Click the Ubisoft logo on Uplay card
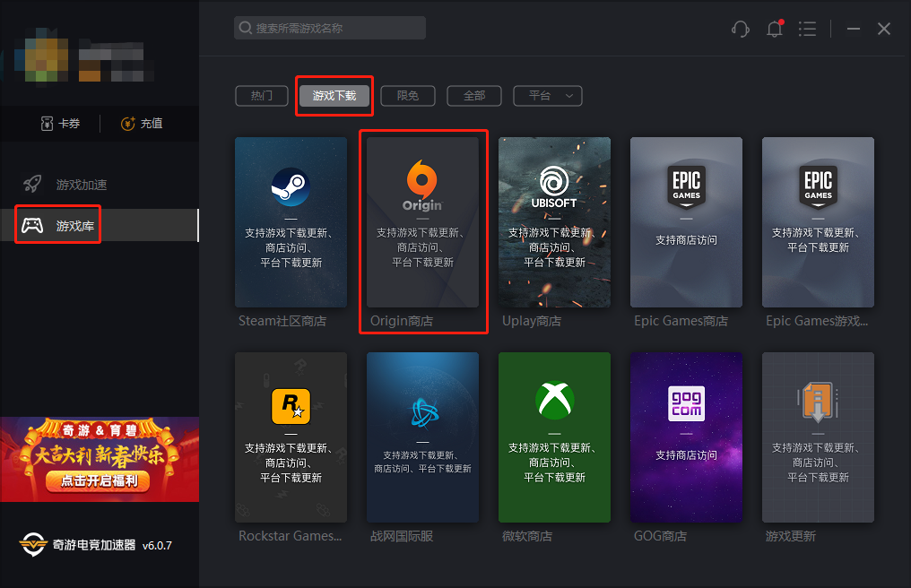The width and height of the screenshot is (911, 588). coord(554,185)
